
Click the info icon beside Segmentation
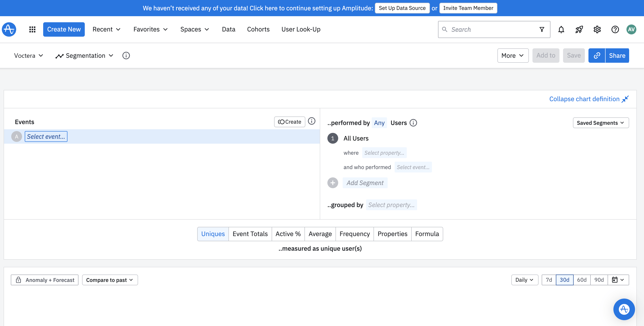[x=126, y=56]
